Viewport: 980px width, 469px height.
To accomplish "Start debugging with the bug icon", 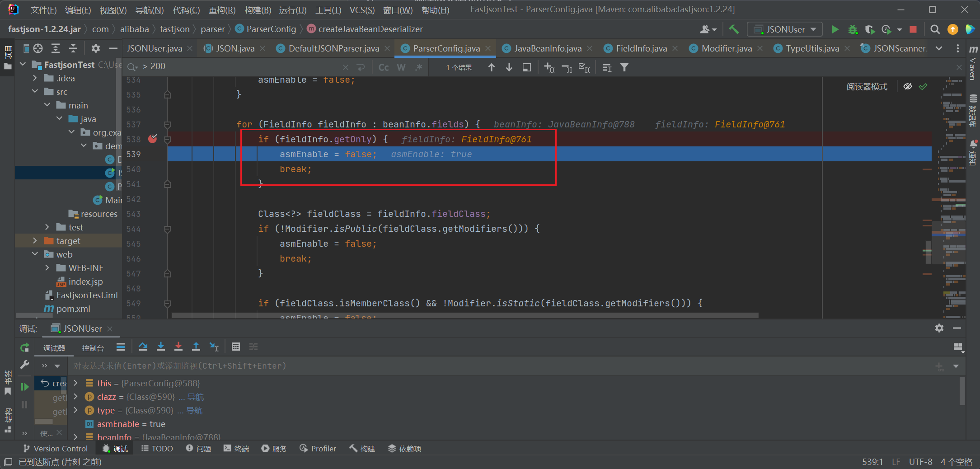I will 852,29.
